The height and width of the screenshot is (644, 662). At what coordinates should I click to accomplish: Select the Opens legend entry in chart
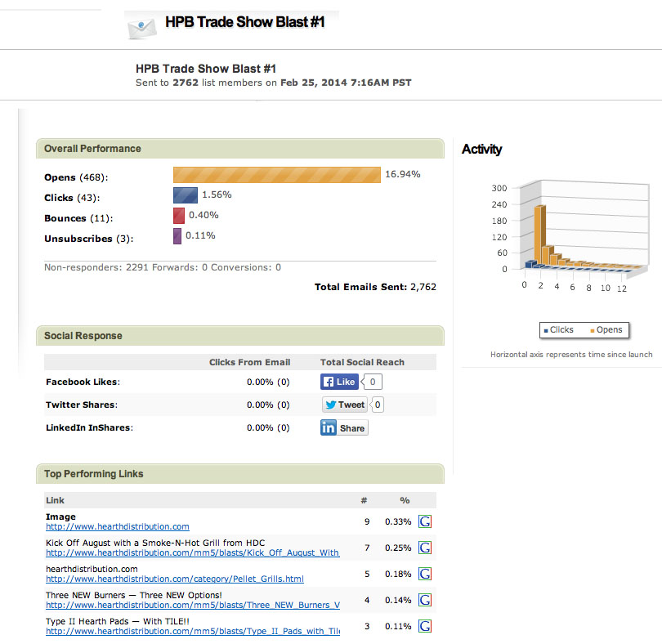coord(605,330)
